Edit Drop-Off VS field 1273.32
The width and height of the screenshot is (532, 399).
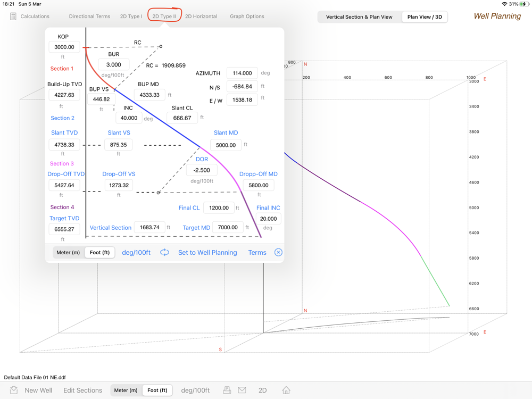(x=119, y=185)
